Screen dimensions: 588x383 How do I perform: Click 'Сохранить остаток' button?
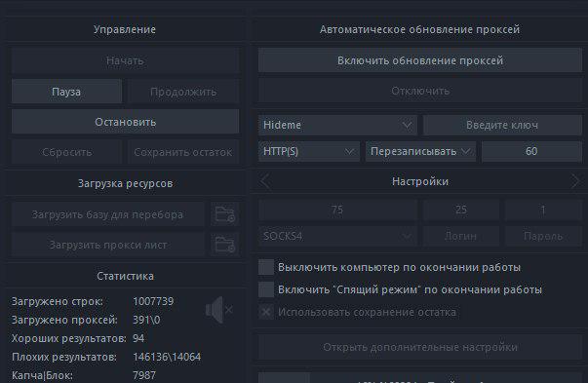click(183, 152)
